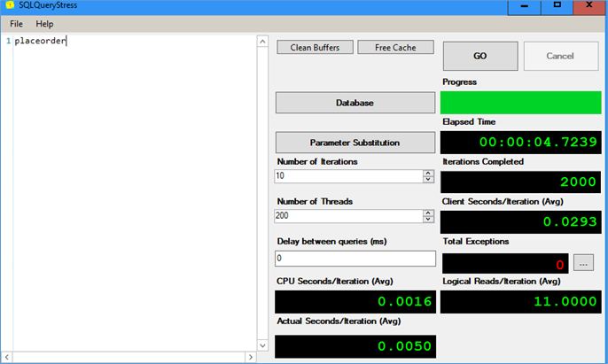This screenshot has height=364, width=608.
Task: Open the Database settings button
Action: (x=355, y=103)
